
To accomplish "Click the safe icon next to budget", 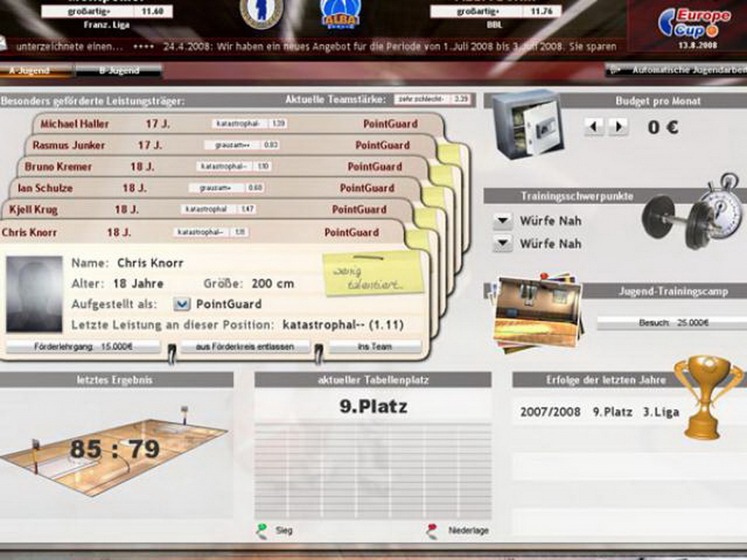I will click(527, 124).
